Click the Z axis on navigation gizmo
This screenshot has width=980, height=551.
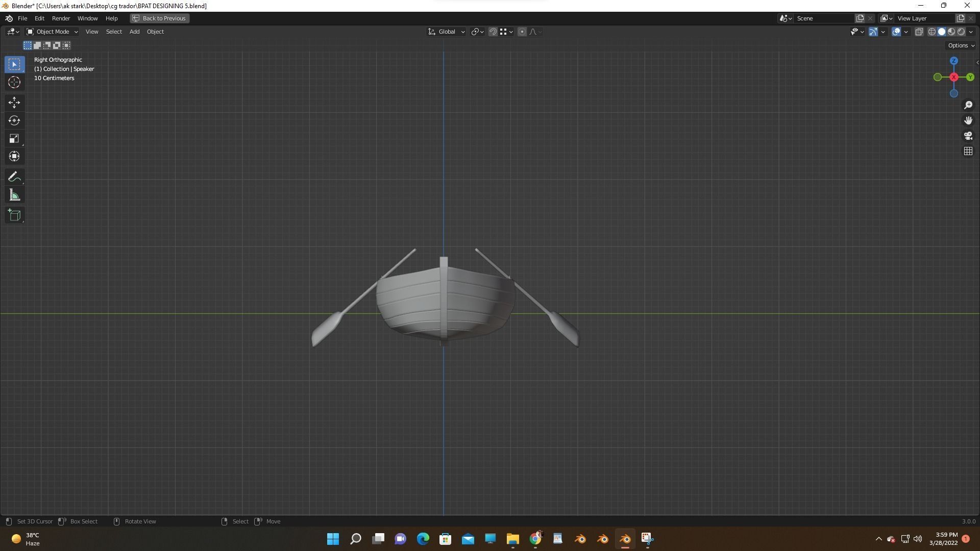click(953, 61)
